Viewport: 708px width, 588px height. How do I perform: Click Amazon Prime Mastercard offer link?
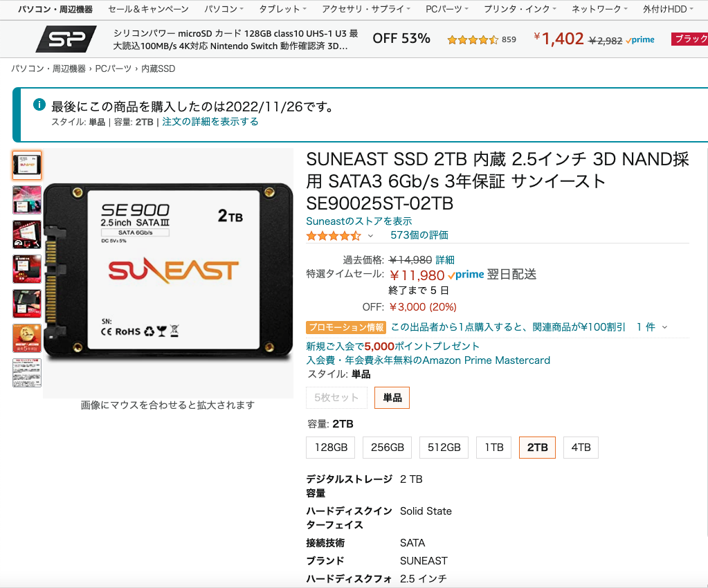pos(428,360)
